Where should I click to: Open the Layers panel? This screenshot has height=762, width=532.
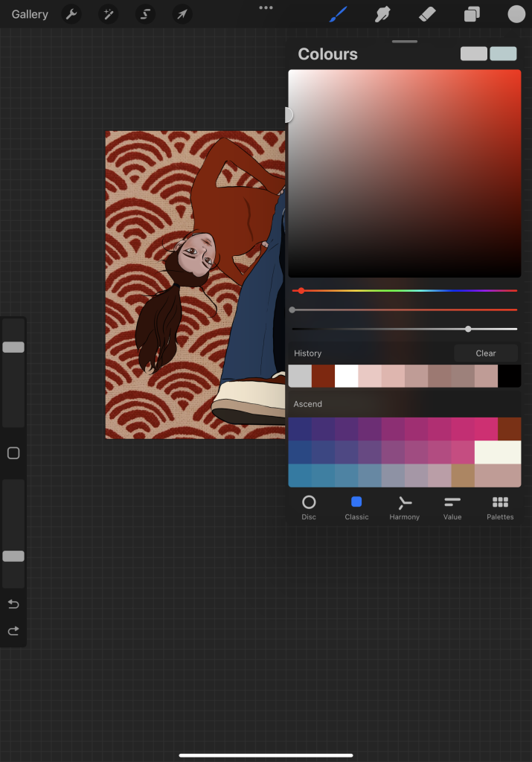point(472,14)
